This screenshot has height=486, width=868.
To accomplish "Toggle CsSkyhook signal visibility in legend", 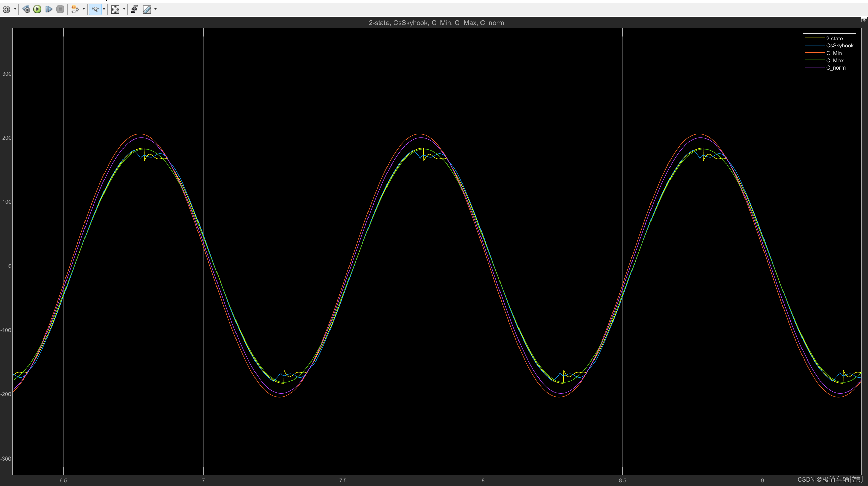I will (x=839, y=46).
